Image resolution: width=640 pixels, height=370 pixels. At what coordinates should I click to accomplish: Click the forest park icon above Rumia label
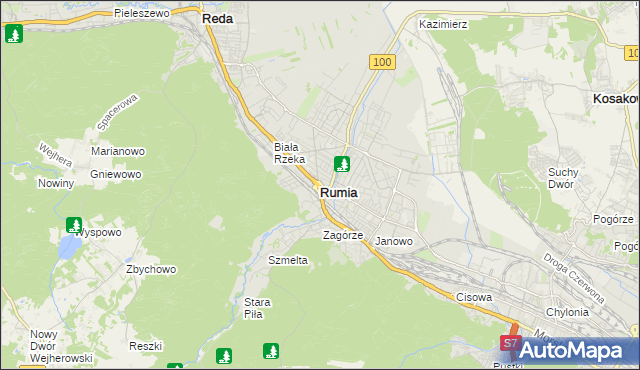(342, 164)
